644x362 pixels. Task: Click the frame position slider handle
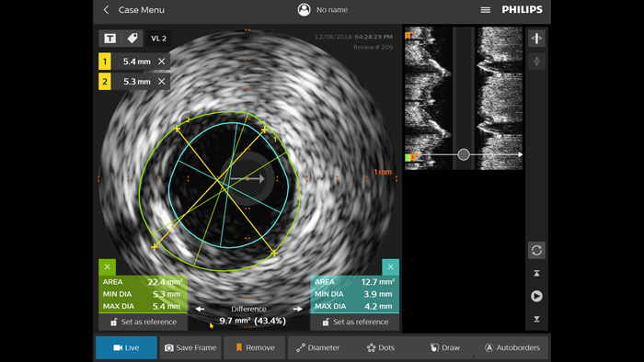click(x=464, y=154)
